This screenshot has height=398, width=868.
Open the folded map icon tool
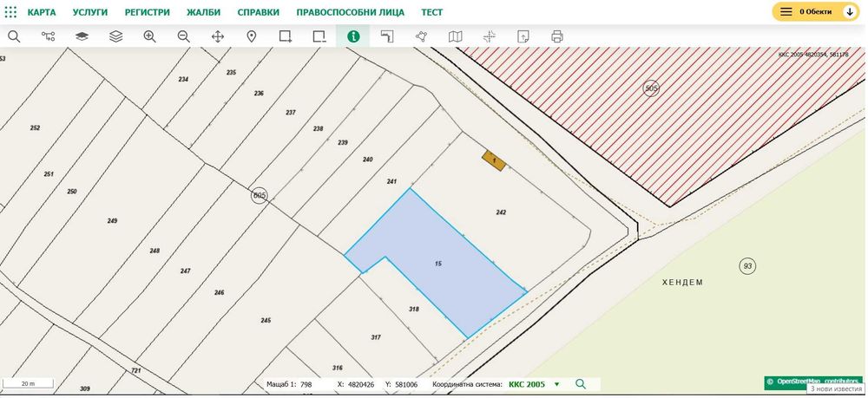click(455, 36)
